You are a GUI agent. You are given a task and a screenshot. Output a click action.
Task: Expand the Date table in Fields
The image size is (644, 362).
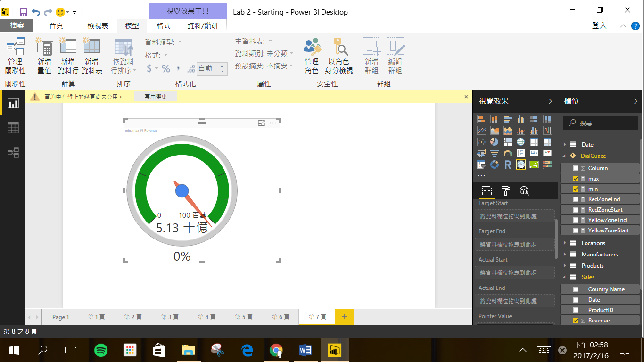click(x=565, y=145)
